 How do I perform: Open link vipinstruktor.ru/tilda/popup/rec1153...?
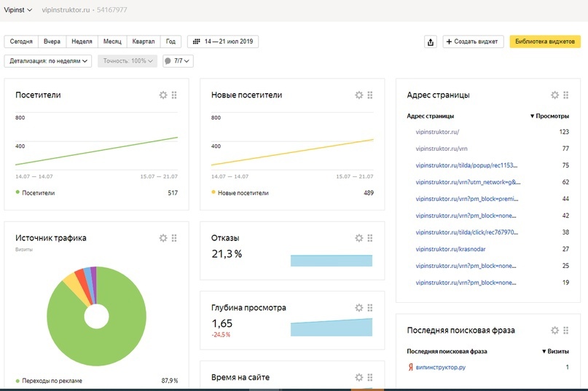pyautogui.click(x=466, y=165)
